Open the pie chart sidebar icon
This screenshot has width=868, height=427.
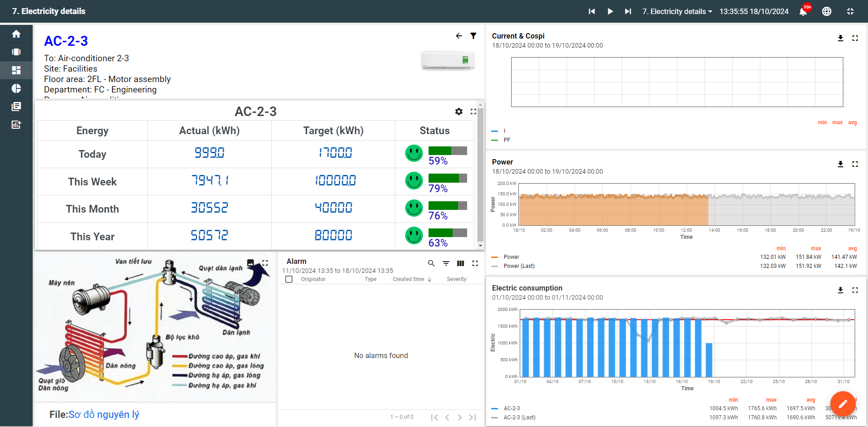(16, 88)
